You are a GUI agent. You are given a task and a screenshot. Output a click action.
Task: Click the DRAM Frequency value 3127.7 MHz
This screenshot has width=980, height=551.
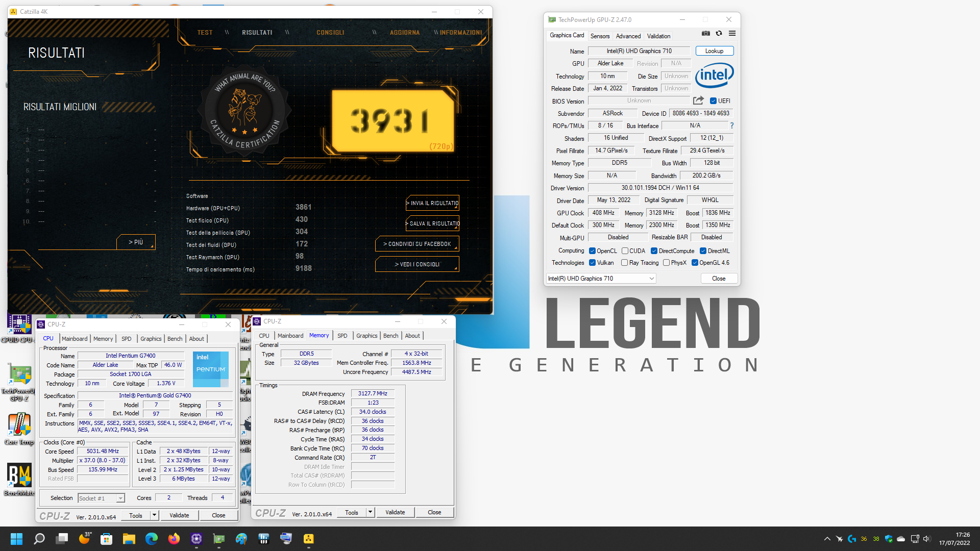(x=373, y=393)
